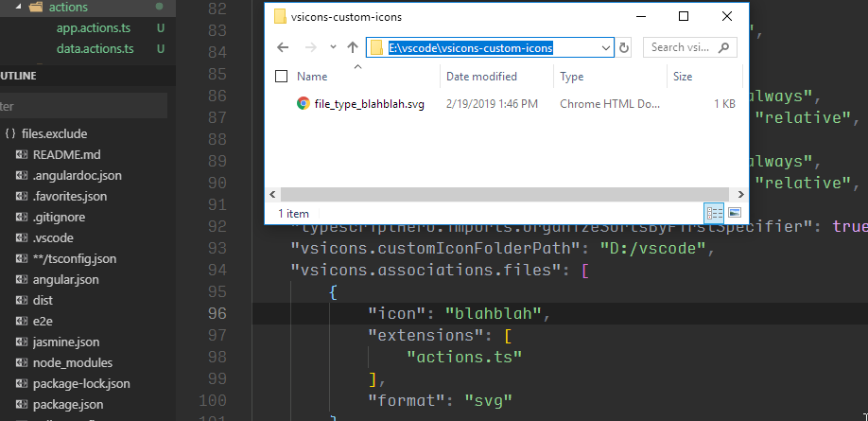Click the Chrome icon of blahblah.svg
The image size is (868, 421).
[x=303, y=103]
